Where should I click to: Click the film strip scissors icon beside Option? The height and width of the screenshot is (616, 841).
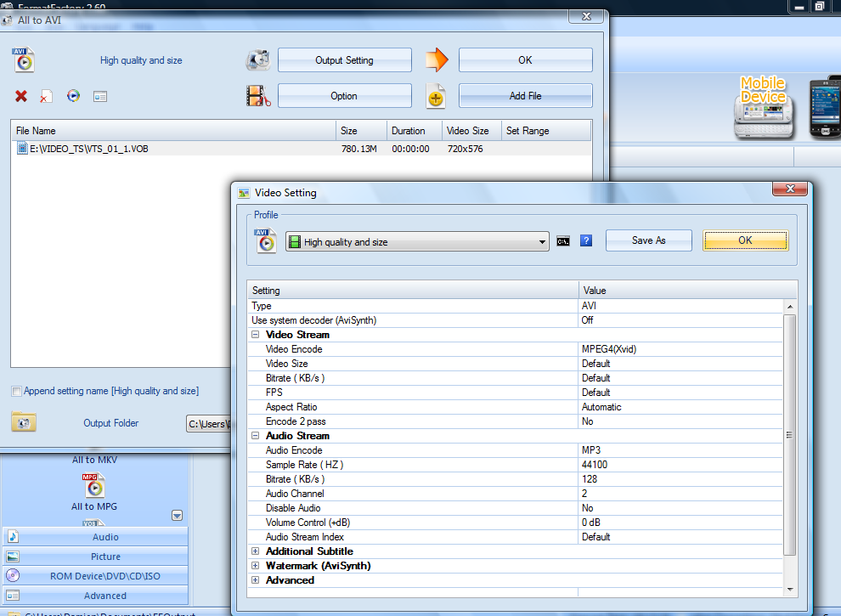point(258,96)
